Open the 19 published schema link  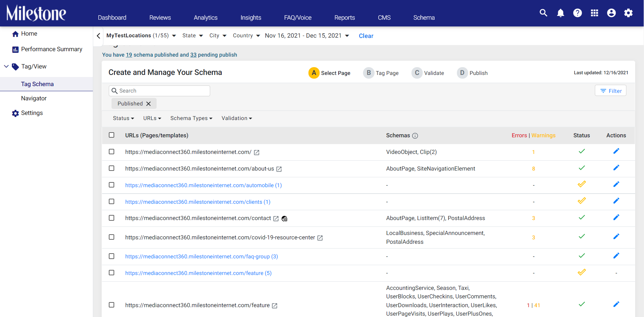coord(129,55)
